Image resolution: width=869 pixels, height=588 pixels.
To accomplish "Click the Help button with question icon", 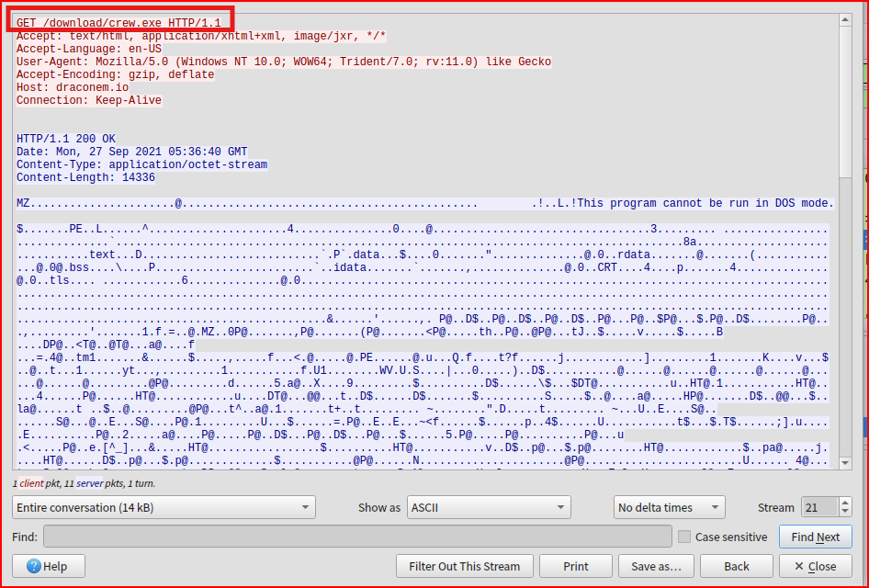I will click(48, 566).
